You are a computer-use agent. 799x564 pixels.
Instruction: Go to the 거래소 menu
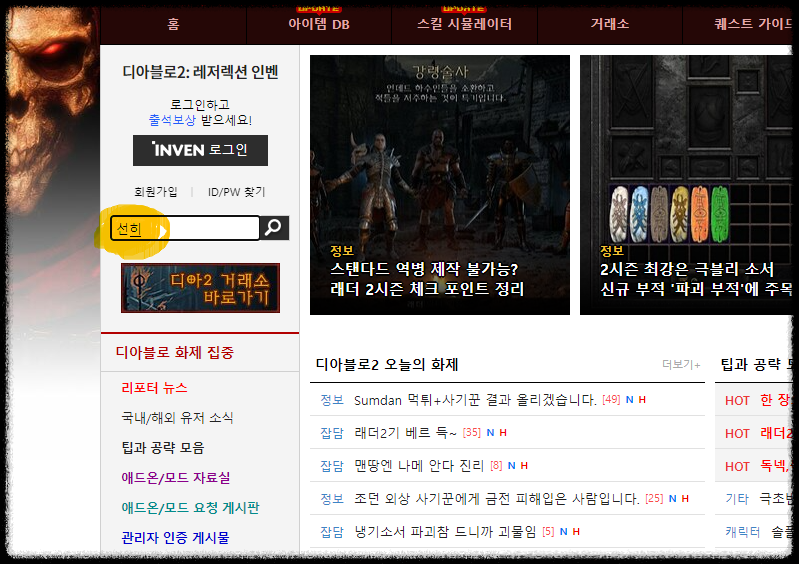click(x=609, y=24)
